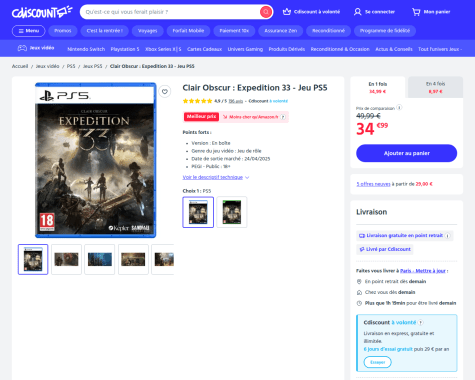Click '6 jours d'essai gratuit' link
The width and height of the screenshot is (475, 380).
coord(388,349)
